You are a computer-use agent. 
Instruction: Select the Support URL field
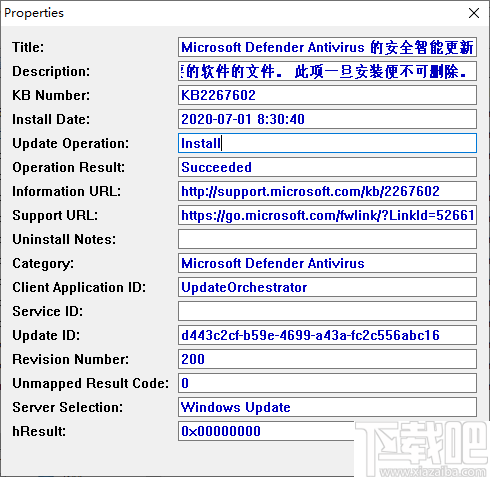[x=327, y=215]
